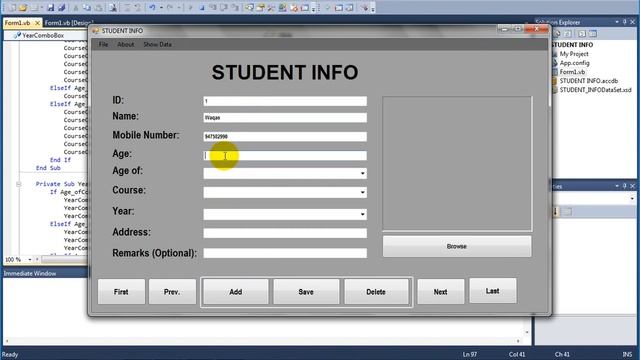The width and height of the screenshot is (640, 360).
Task: Click the Save button on the form
Action: tap(306, 291)
